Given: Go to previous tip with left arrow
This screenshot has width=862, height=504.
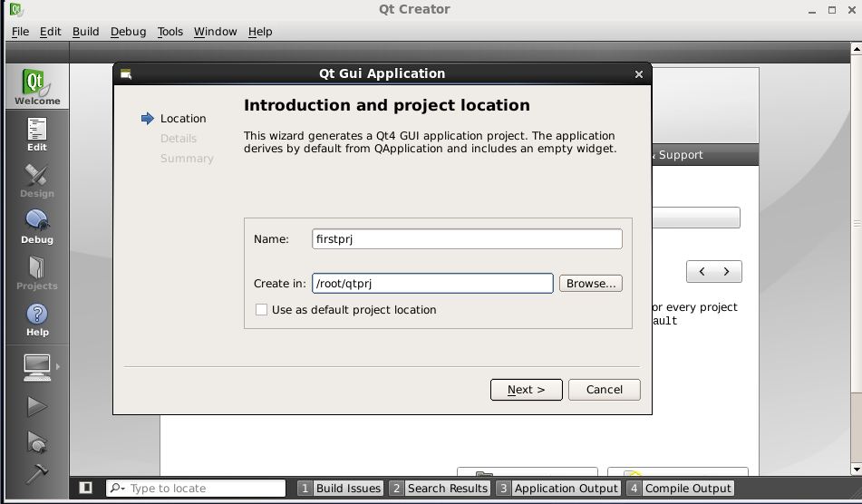Looking at the screenshot, I should click(x=702, y=272).
